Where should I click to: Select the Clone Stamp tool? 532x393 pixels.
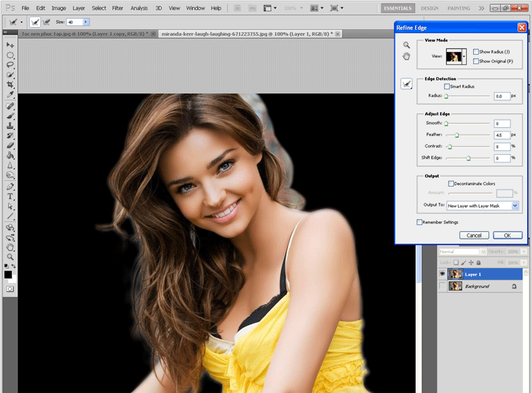(10, 127)
